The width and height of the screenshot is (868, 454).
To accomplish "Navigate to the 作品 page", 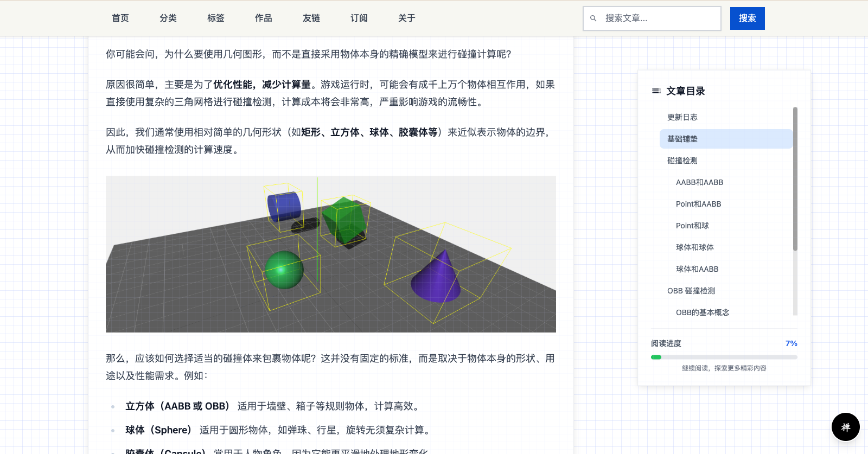I will 264,18.
